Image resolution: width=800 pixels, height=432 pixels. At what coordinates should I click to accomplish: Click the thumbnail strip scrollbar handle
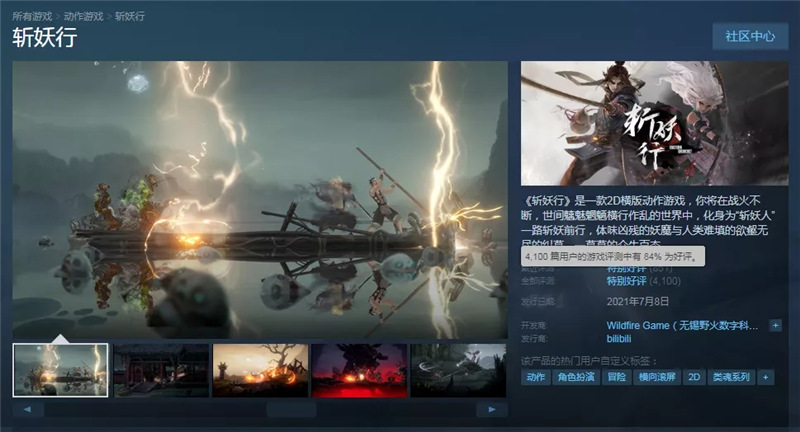tap(291, 410)
